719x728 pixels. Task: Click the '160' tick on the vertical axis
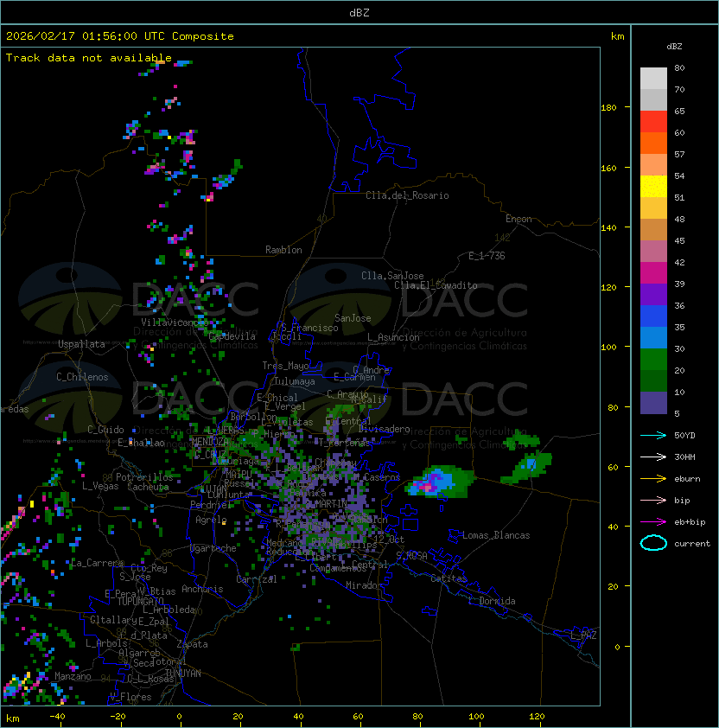608,168
